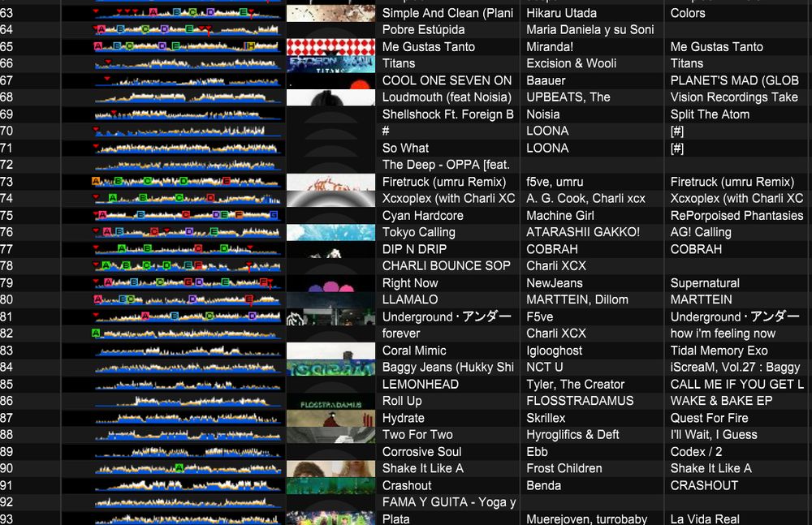
Task: Select the 'Cyan Hardcore' track title
Action: (422, 215)
